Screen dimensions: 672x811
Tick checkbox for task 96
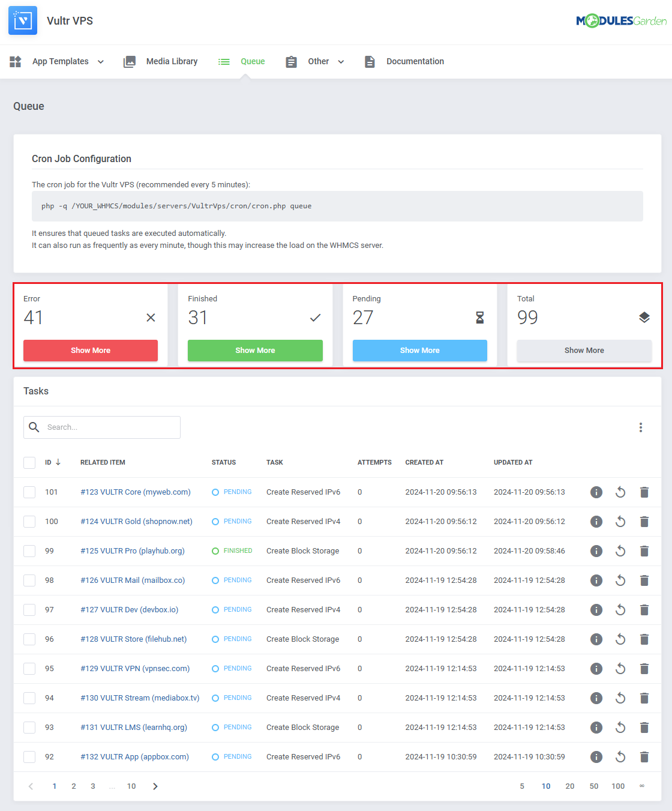point(29,639)
